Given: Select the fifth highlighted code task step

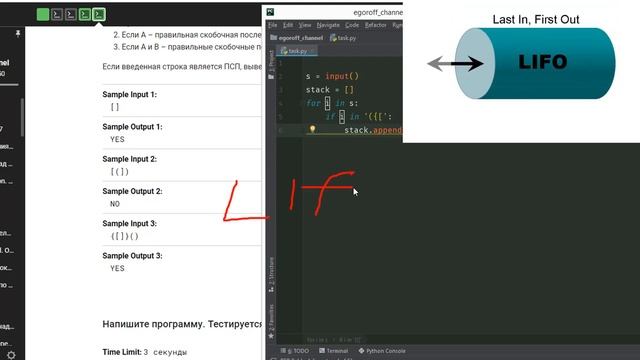Looking at the screenshot, I should click(98, 15).
